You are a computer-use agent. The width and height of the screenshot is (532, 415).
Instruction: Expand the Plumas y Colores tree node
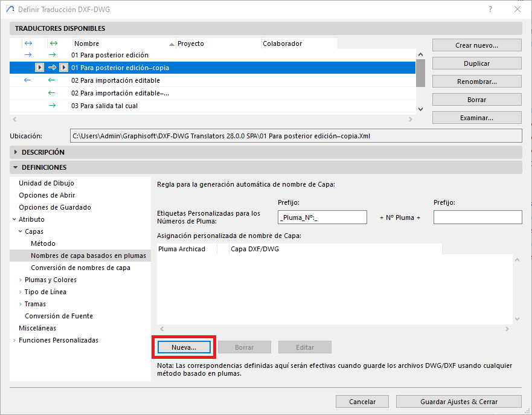(x=21, y=280)
